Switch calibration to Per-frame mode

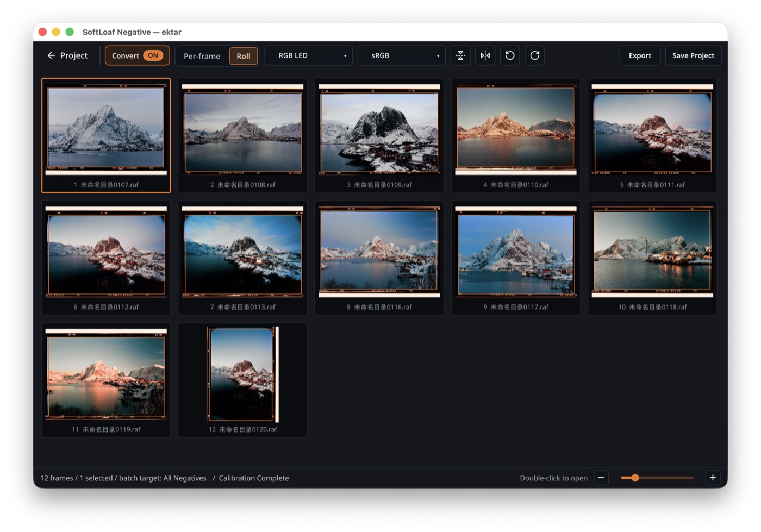point(202,56)
